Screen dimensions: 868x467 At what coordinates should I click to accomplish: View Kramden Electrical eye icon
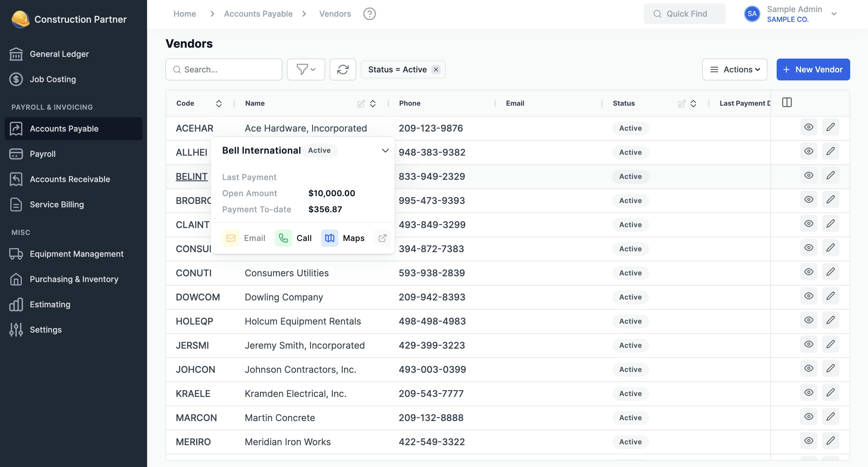809,393
